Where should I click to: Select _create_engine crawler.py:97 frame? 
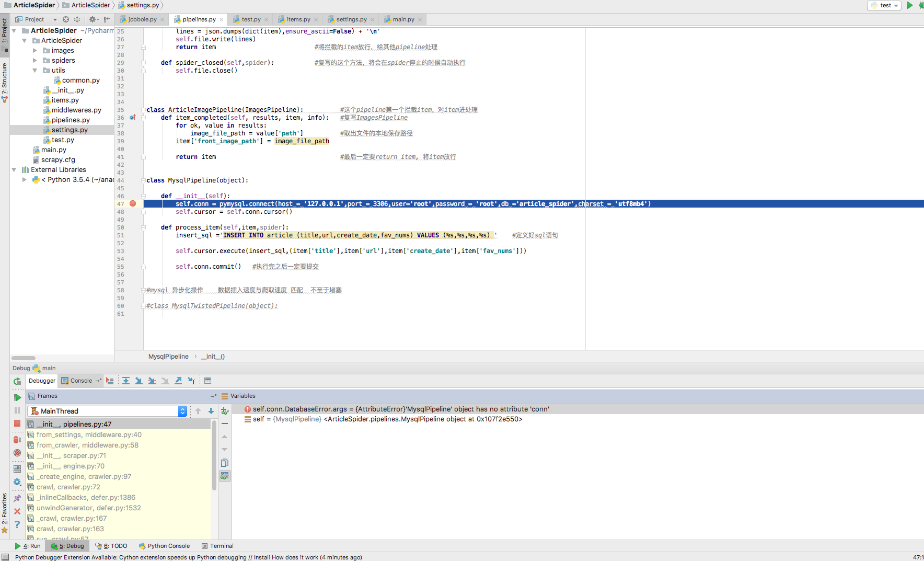pyautogui.click(x=119, y=477)
